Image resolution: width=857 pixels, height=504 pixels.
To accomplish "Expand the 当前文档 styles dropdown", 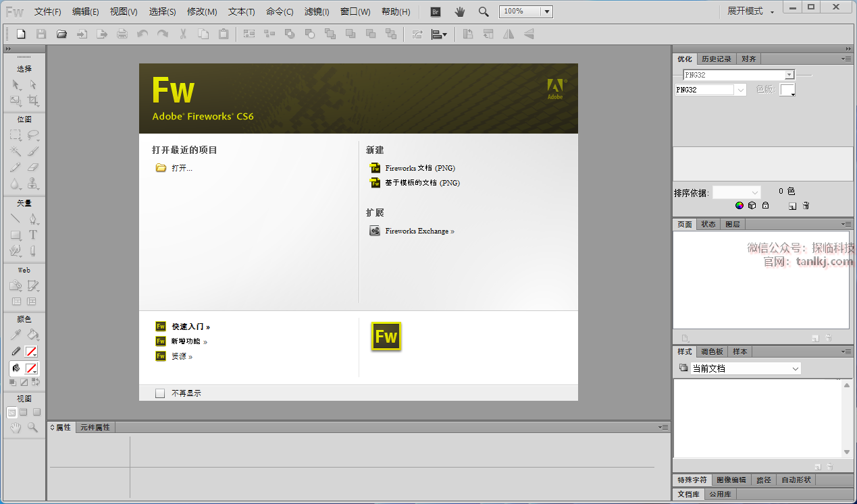I will pos(796,369).
